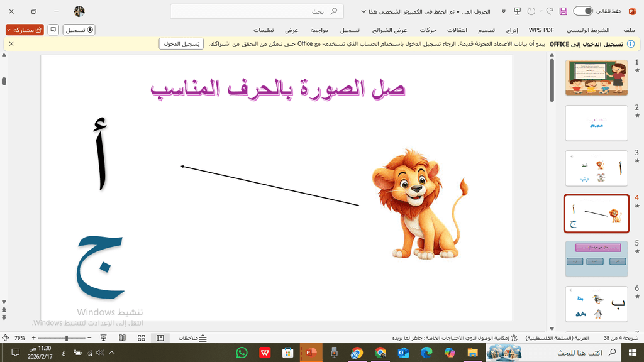Select slide 1 thumbnail with classroom picture

pyautogui.click(x=596, y=77)
